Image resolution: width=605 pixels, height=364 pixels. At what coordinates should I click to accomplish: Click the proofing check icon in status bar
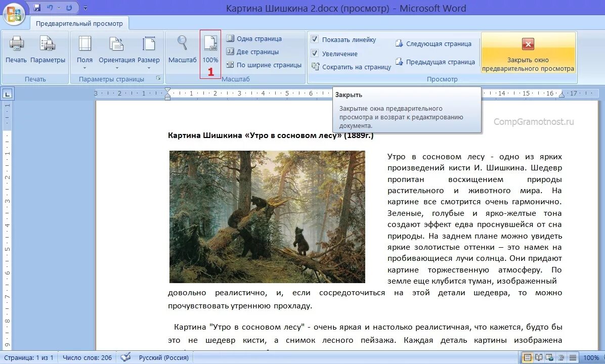click(125, 357)
